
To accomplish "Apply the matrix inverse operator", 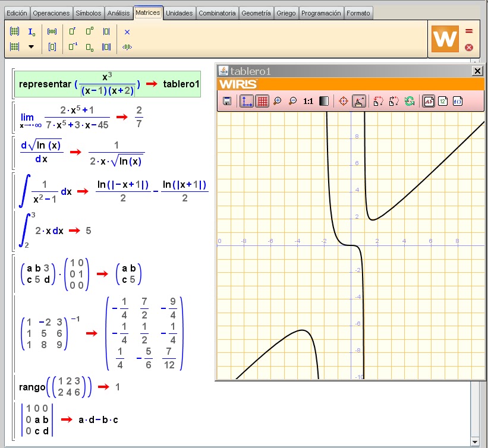I will 73,47.
